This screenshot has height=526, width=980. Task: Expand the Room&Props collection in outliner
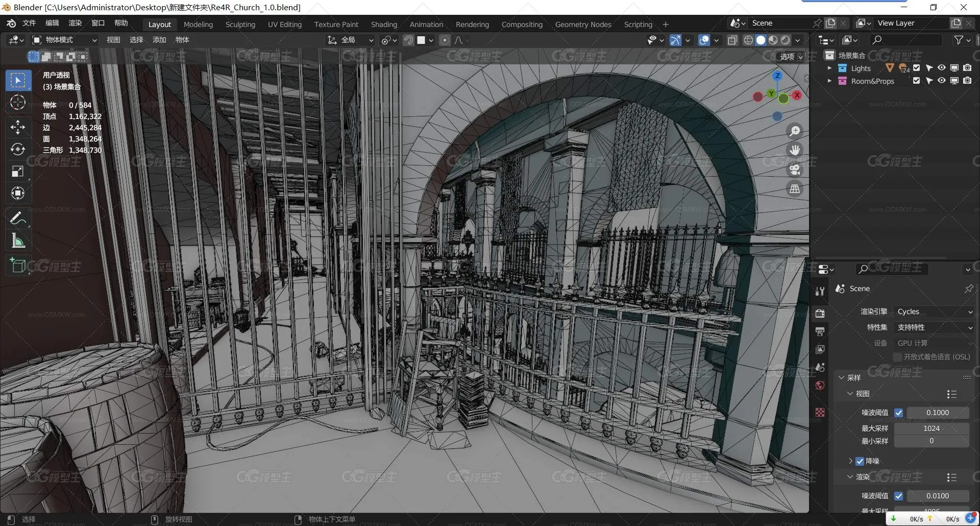829,81
